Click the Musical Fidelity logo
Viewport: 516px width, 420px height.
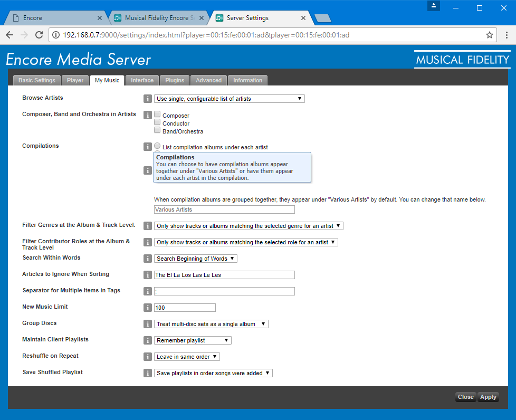[462, 60]
